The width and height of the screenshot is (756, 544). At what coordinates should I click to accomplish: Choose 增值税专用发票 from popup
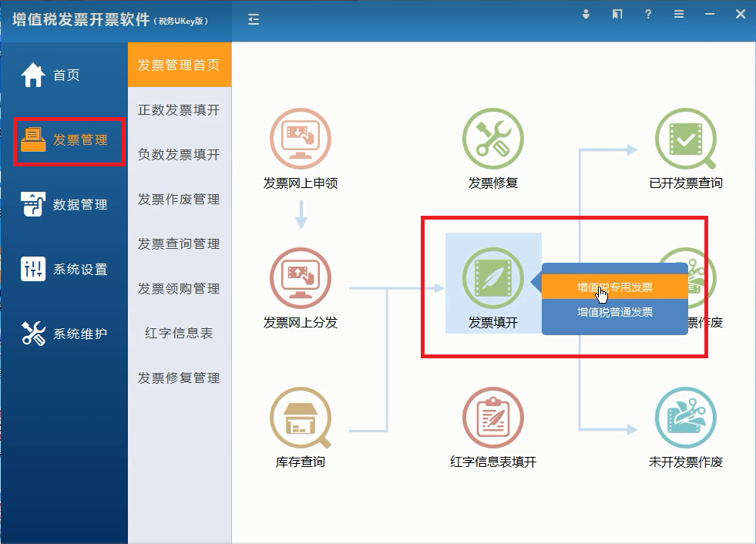pos(615,287)
